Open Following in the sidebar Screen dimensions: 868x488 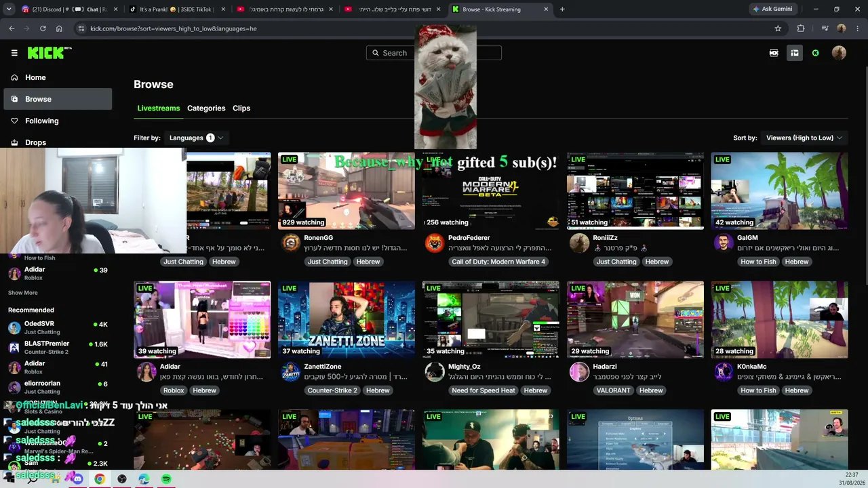58,121
